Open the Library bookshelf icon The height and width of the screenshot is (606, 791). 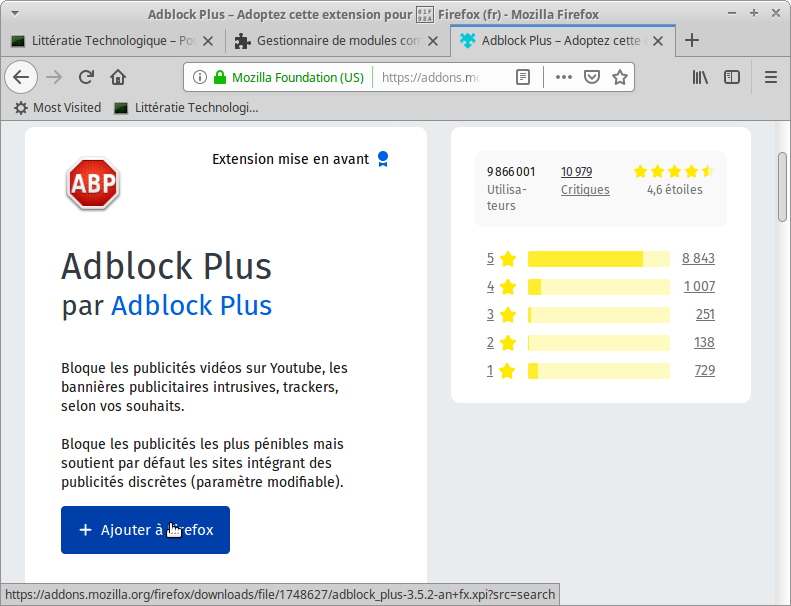click(x=700, y=77)
